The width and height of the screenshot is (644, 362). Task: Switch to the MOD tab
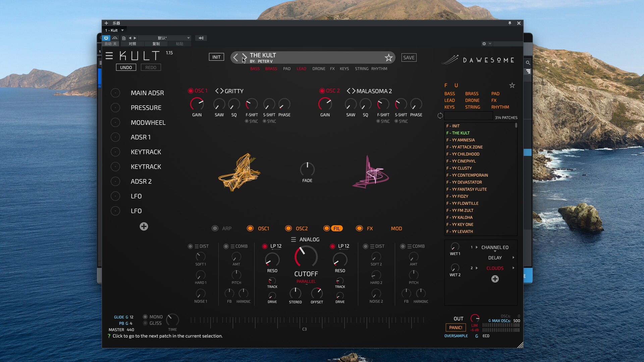point(396,229)
